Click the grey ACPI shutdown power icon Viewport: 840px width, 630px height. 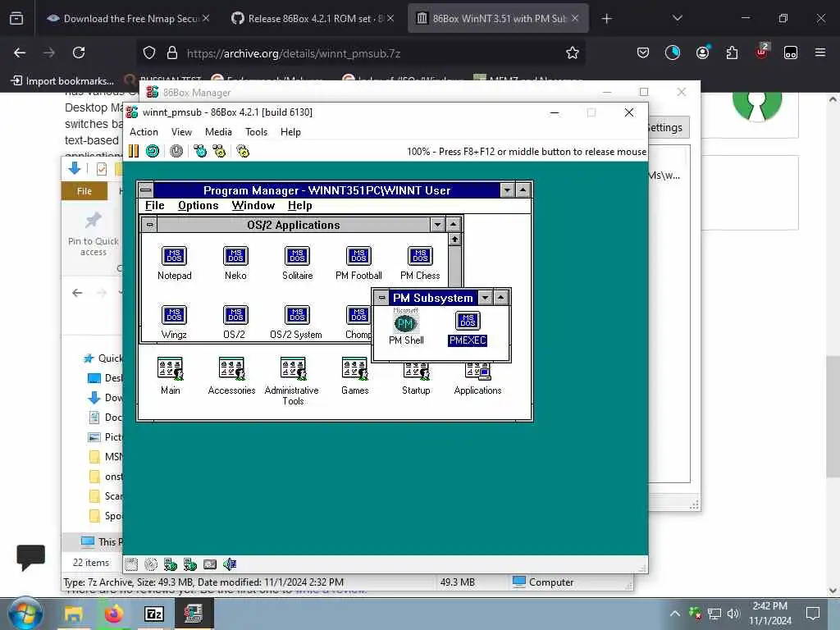click(176, 151)
